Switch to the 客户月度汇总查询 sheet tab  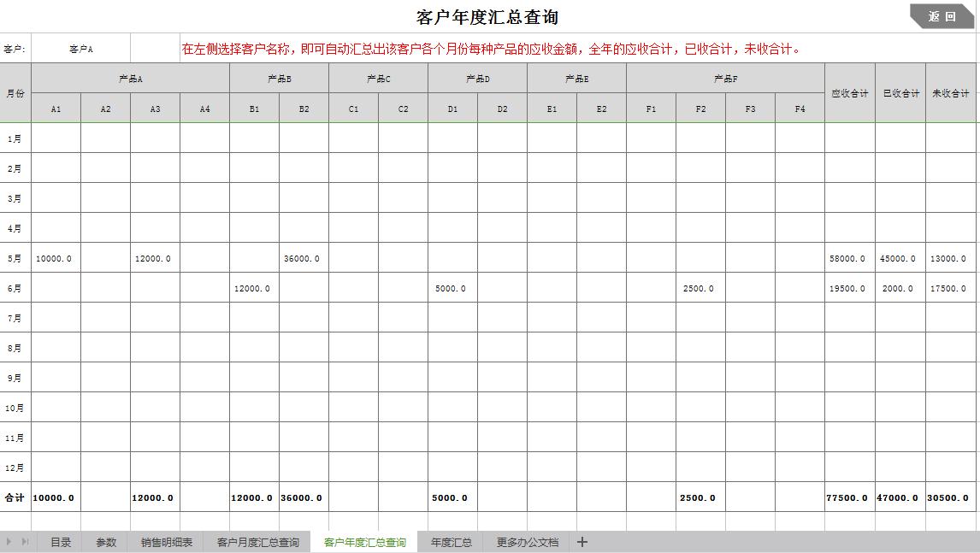(x=257, y=542)
